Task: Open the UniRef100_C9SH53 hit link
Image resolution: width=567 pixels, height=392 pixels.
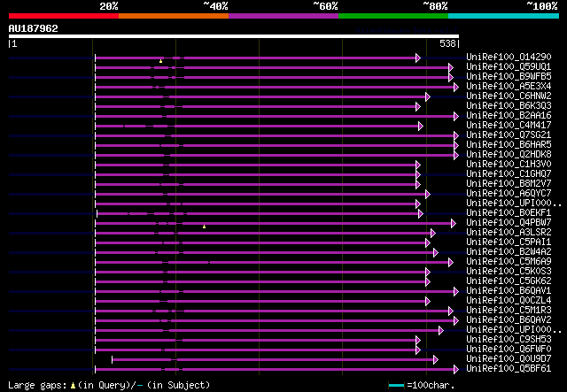Action: pos(509,340)
